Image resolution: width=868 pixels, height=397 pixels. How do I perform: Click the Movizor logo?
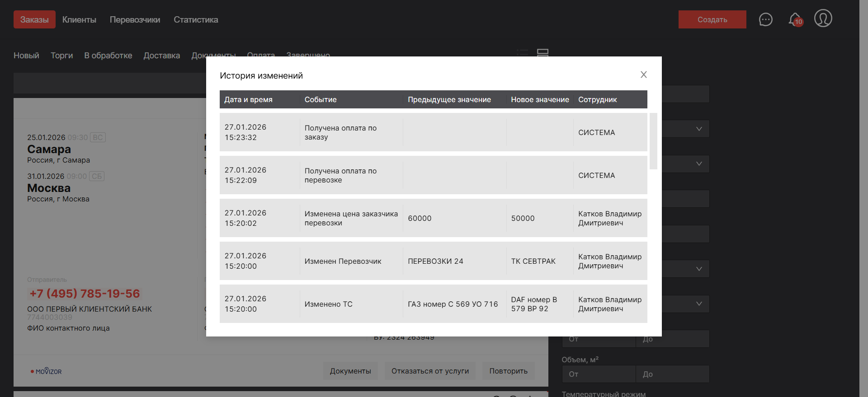tap(46, 371)
